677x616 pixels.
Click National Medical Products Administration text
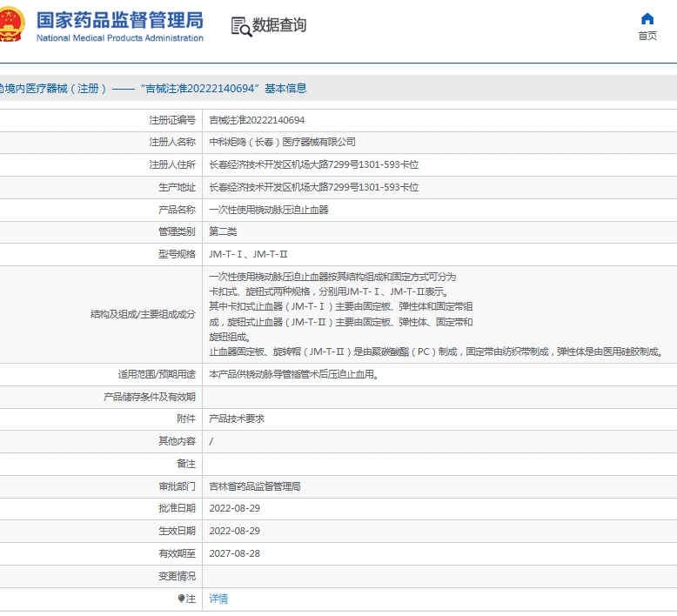click(x=119, y=38)
